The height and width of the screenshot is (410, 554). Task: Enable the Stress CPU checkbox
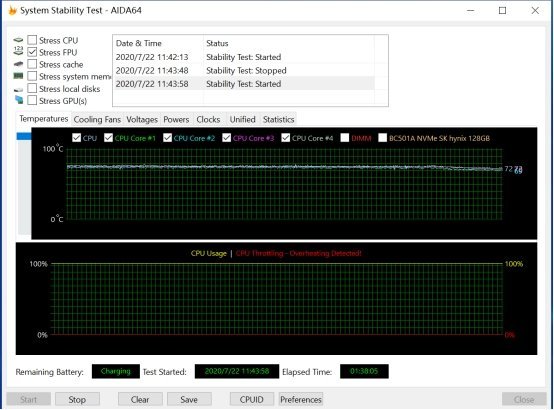tap(32, 40)
